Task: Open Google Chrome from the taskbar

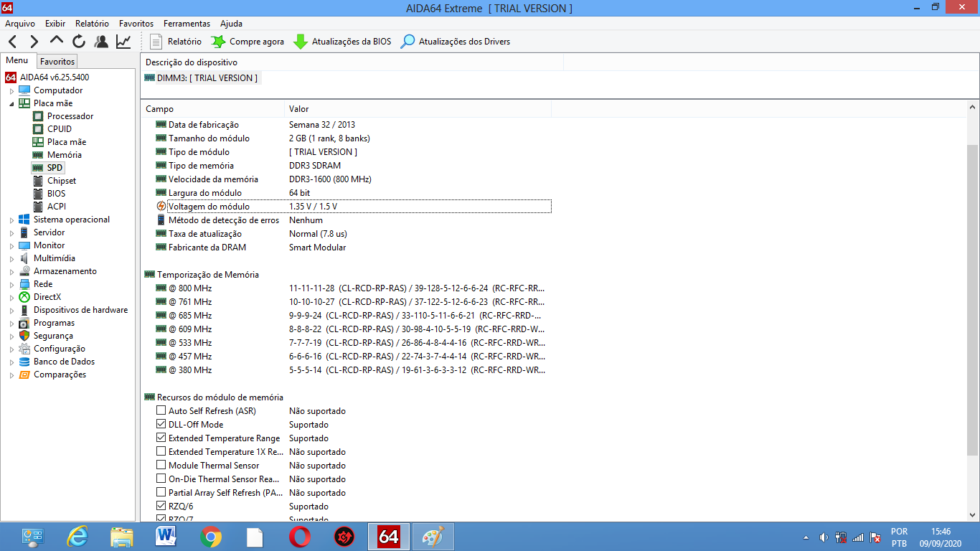Action: pos(210,537)
